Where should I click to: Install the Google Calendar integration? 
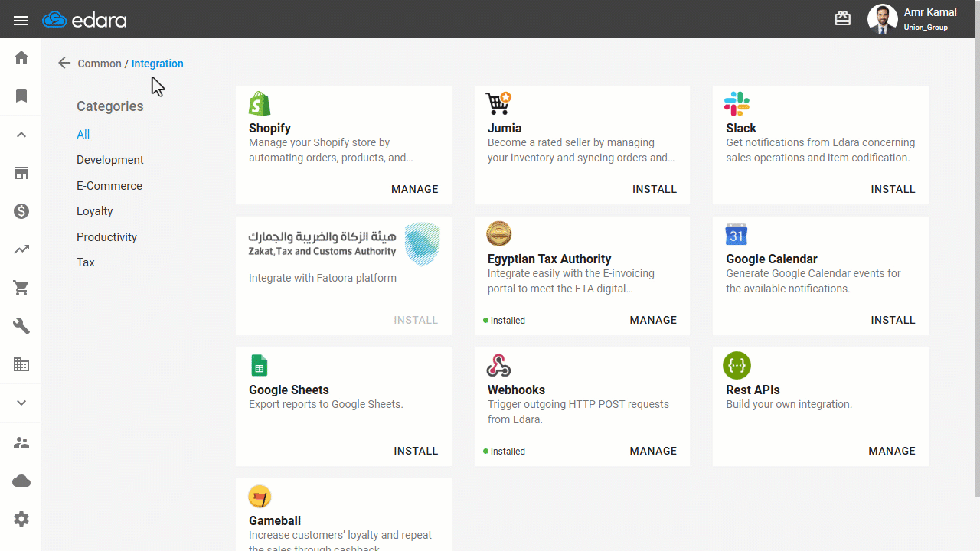(893, 320)
